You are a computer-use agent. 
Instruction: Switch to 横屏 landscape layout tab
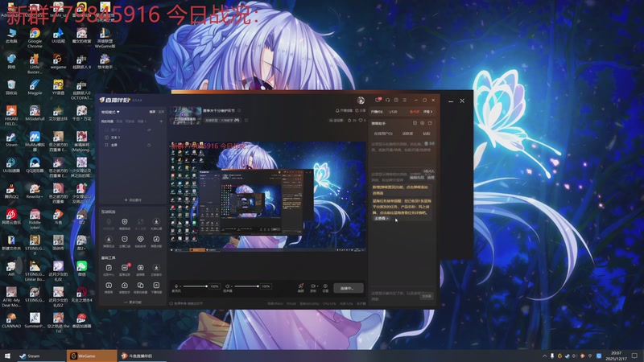tap(152, 112)
